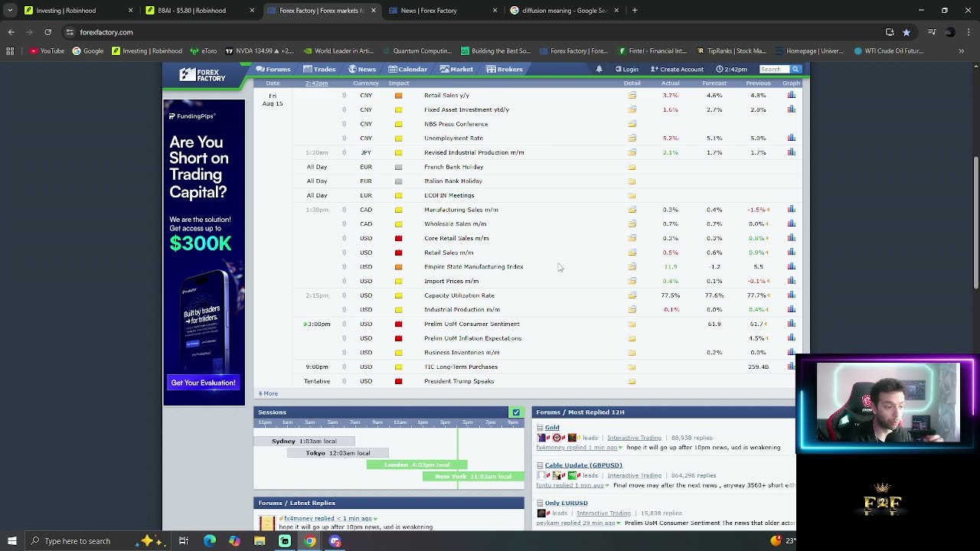Screen dimensions: 980x551
Task: Open dropdown arrow next to peykam reply
Action: pos(619,523)
